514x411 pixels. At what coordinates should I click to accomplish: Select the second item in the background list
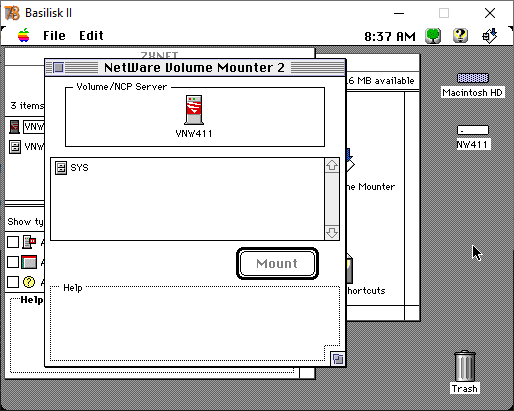27,147
